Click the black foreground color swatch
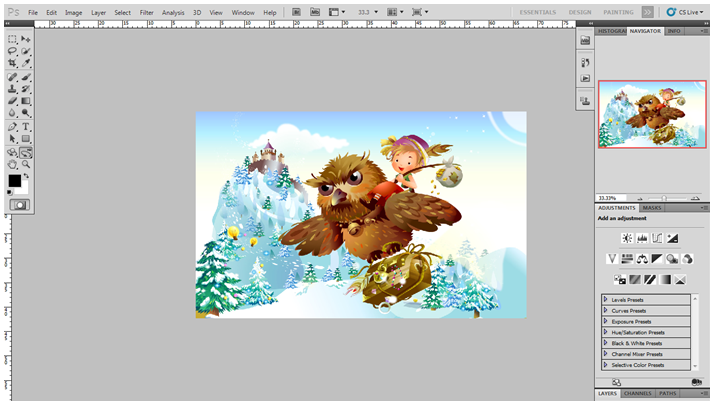Screen dimensions: 713x404 tap(15, 180)
